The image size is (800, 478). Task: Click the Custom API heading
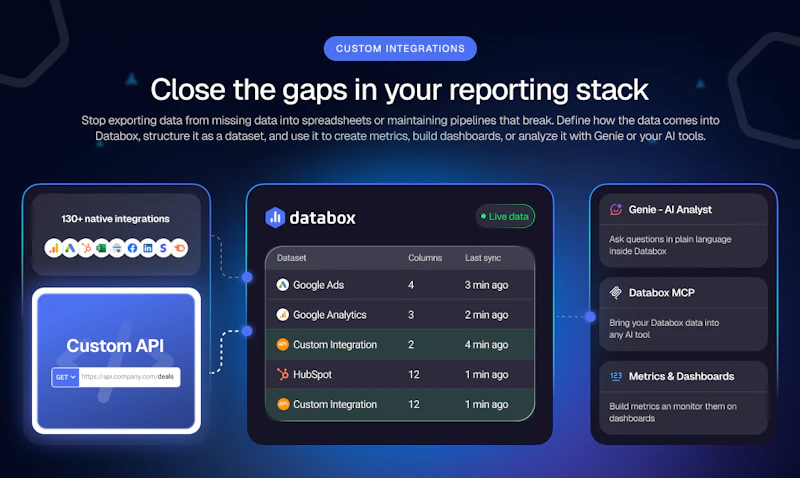pyautogui.click(x=115, y=346)
